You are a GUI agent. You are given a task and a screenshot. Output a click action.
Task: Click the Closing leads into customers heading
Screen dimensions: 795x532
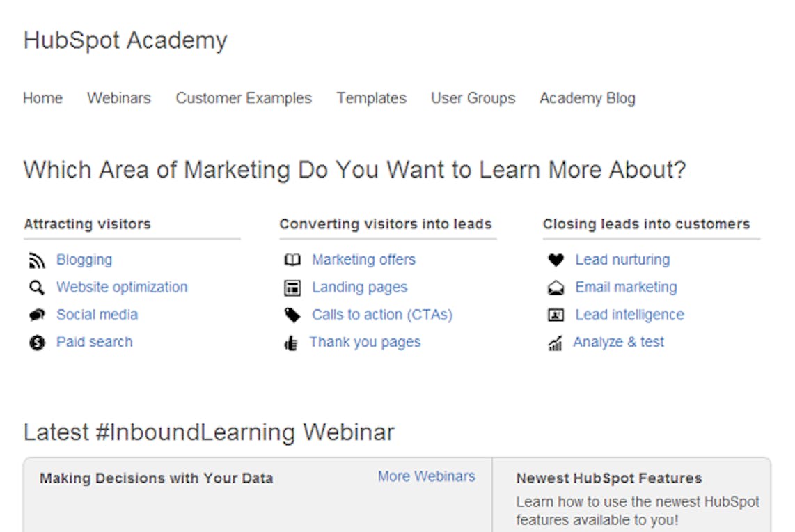coord(647,224)
